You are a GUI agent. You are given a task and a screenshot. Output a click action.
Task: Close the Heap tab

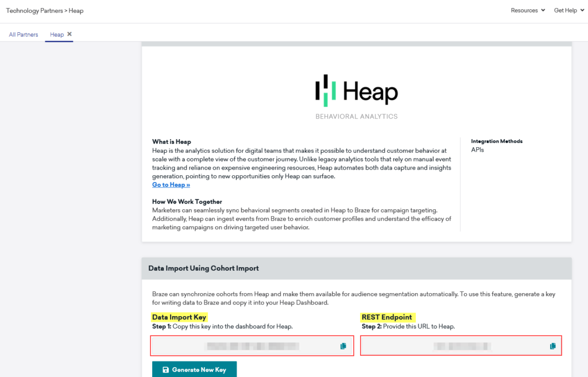(x=69, y=34)
